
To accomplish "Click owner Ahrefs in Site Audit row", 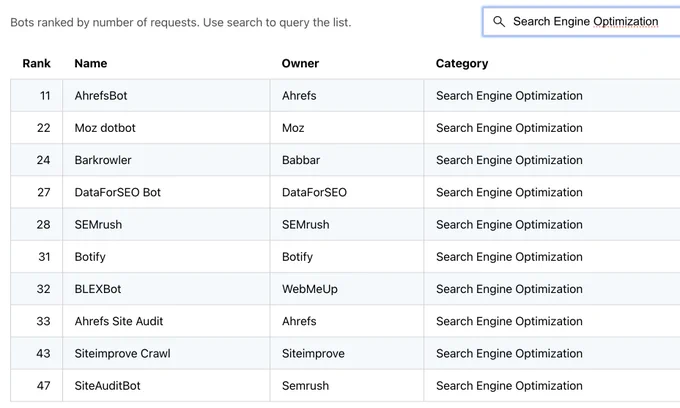I will tap(347, 321).
